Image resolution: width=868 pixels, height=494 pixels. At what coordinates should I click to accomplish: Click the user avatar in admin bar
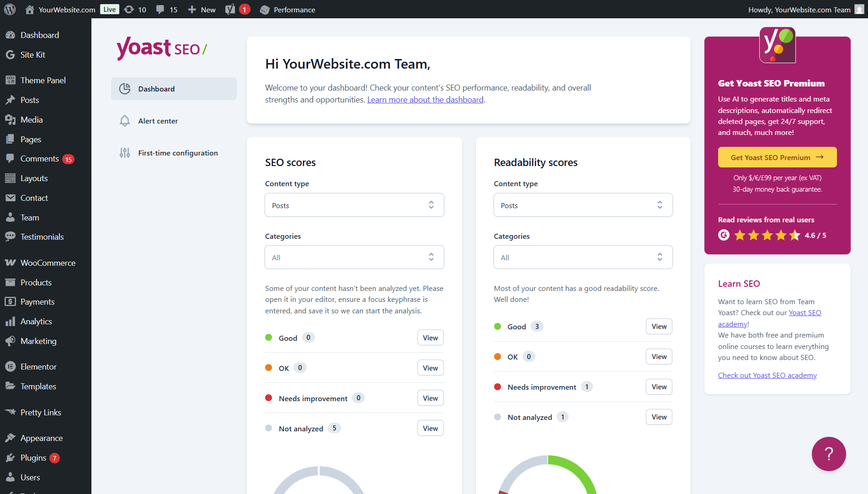(859, 9)
